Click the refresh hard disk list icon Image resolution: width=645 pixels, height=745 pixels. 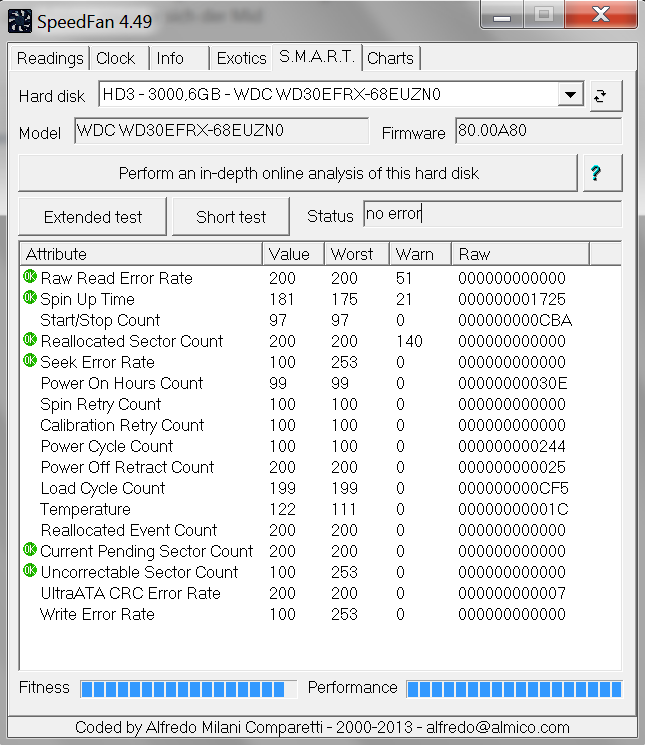coord(606,96)
